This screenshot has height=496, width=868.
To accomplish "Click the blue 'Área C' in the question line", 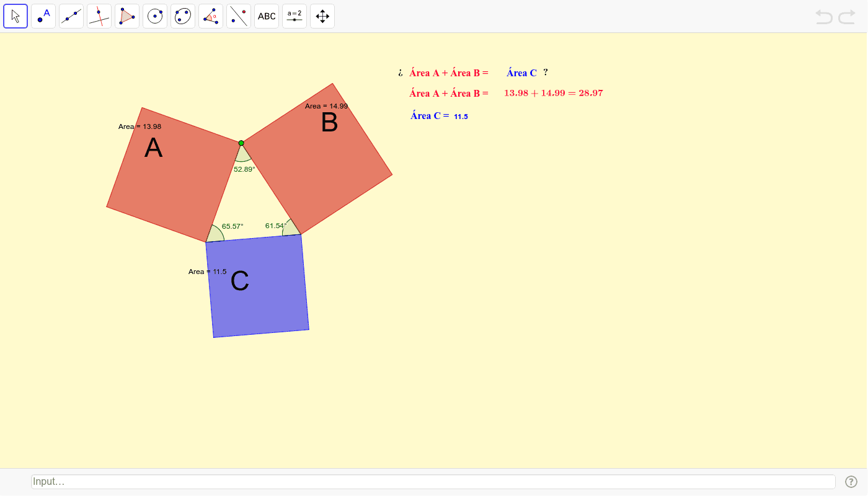I will click(521, 73).
